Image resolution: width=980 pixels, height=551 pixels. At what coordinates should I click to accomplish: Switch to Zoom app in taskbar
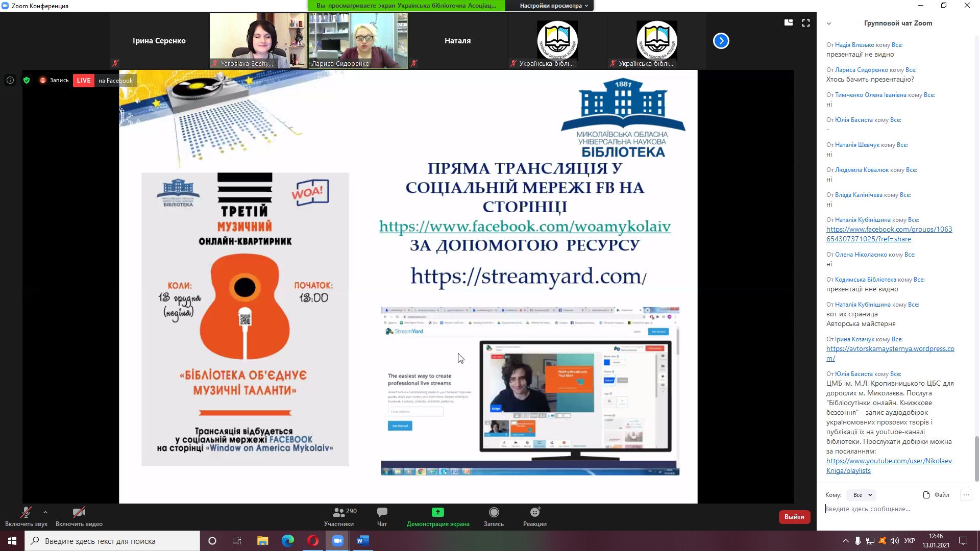click(x=337, y=541)
